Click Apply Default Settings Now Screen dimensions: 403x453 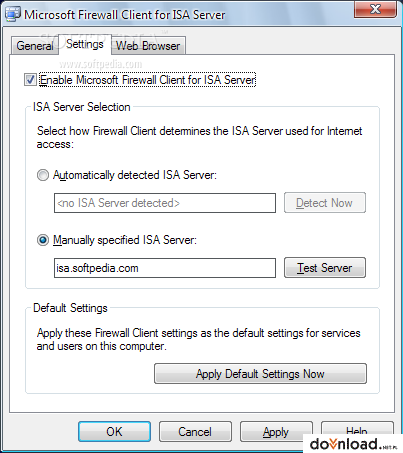pyautogui.click(x=260, y=374)
